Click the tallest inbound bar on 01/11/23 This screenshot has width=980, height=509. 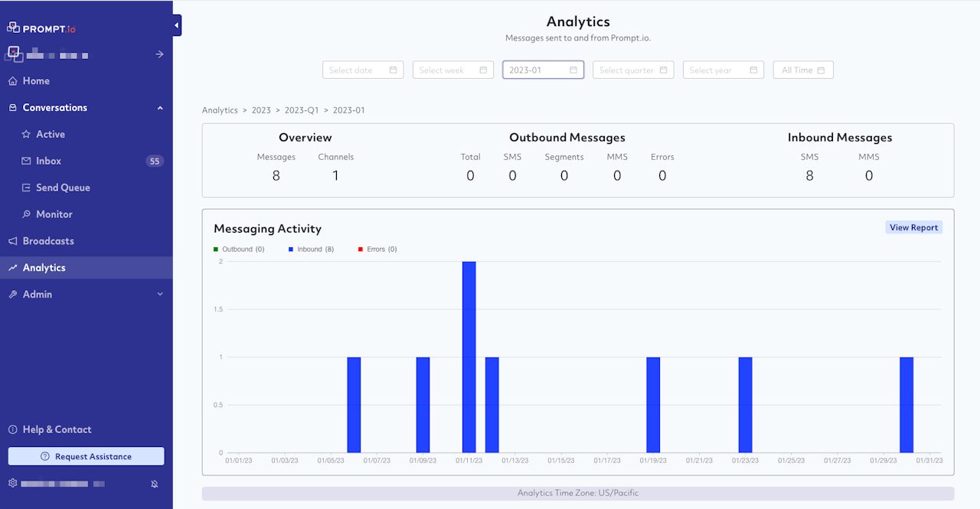pos(469,357)
